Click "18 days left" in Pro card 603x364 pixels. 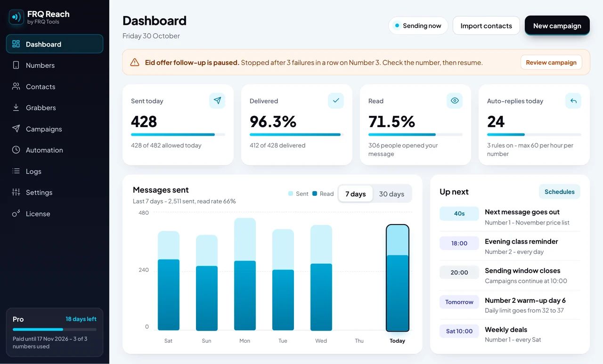coord(81,319)
